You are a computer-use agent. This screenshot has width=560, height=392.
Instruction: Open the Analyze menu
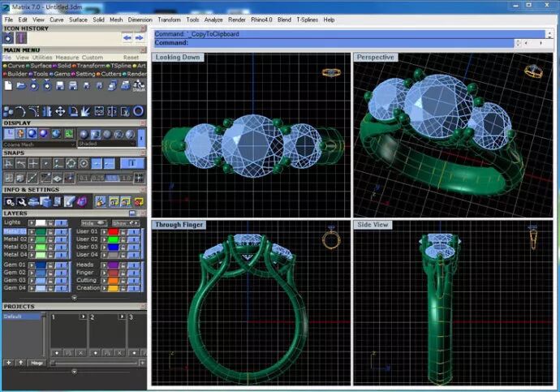pyautogui.click(x=213, y=19)
